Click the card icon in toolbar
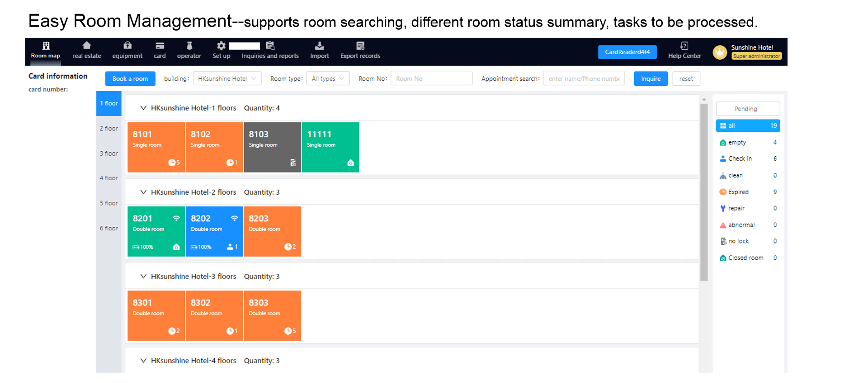Viewport: 868px width, 383px height. [x=160, y=46]
